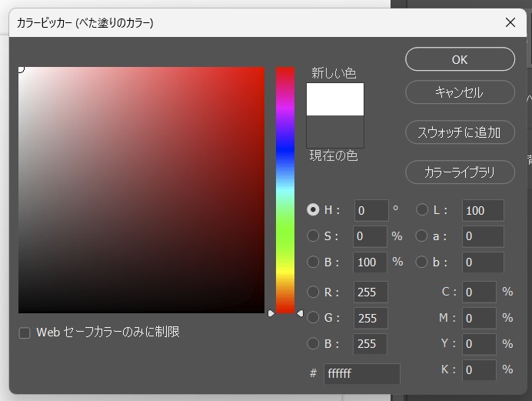This screenshot has height=401, width=532.
Task: Click the キャンセル button
Action: tap(460, 92)
